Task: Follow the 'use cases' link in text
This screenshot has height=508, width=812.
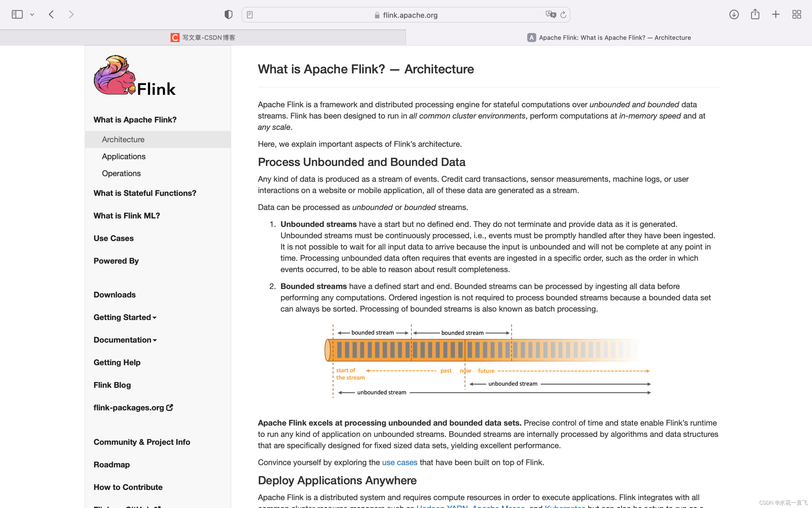Action: click(400, 462)
